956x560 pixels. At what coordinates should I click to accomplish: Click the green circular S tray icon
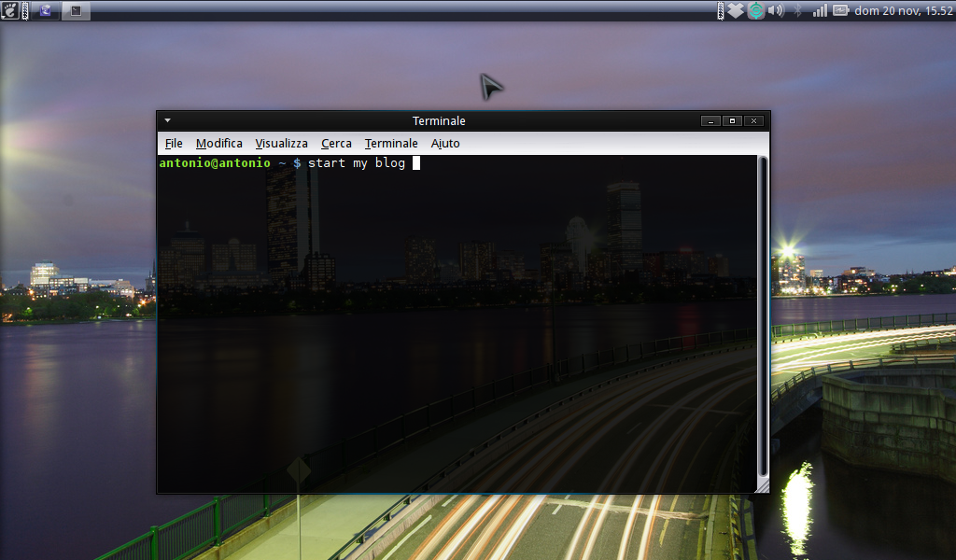756,10
